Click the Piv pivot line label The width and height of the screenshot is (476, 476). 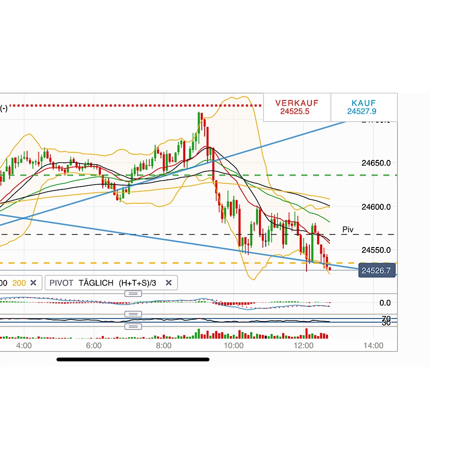point(348,229)
